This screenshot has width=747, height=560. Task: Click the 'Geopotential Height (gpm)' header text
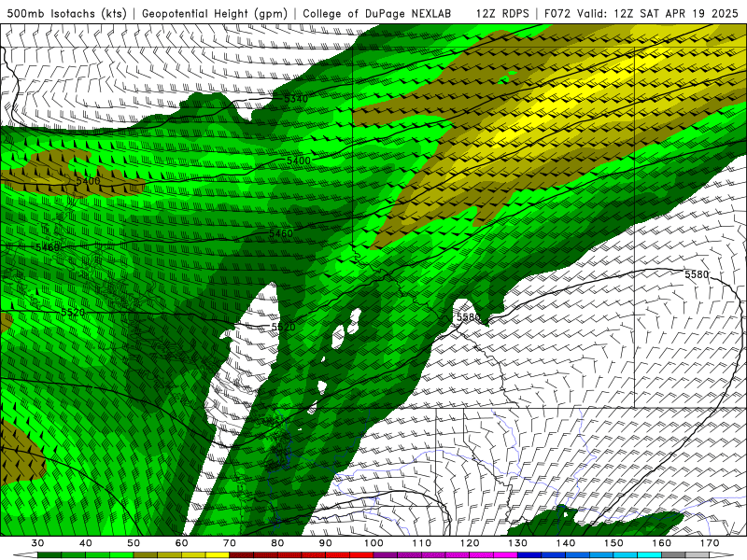click(215, 13)
